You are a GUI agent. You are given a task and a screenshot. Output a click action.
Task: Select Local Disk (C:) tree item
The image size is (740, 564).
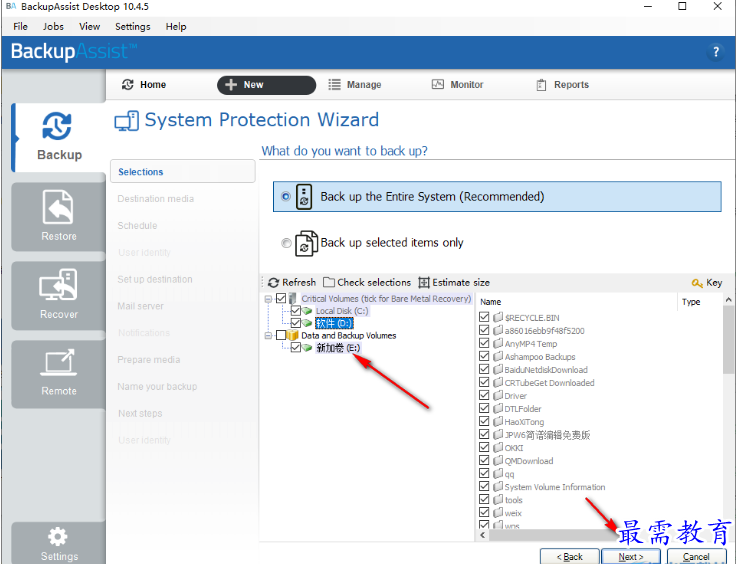coord(342,311)
